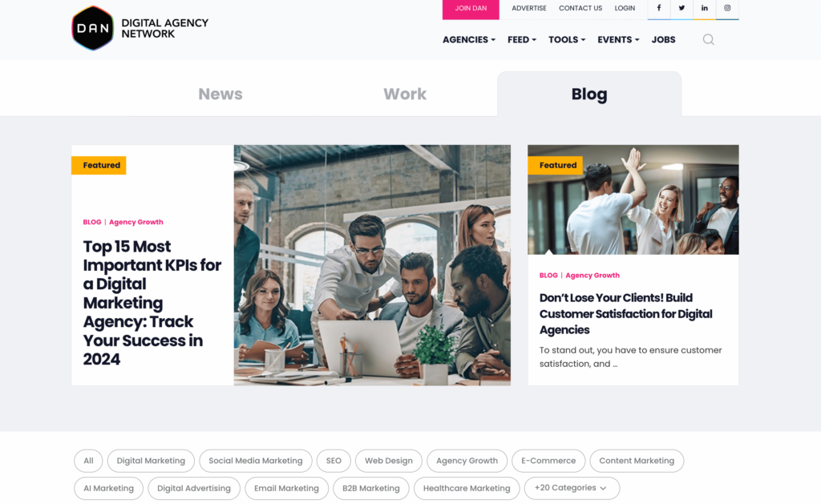Open the Top 15 KPIs article image

point(372,265)
